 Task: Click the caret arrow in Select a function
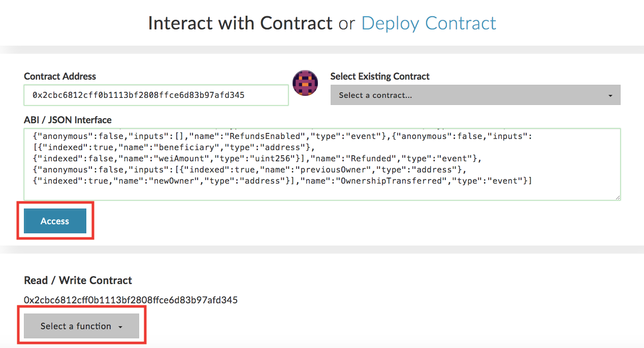(x=120, y=327)
